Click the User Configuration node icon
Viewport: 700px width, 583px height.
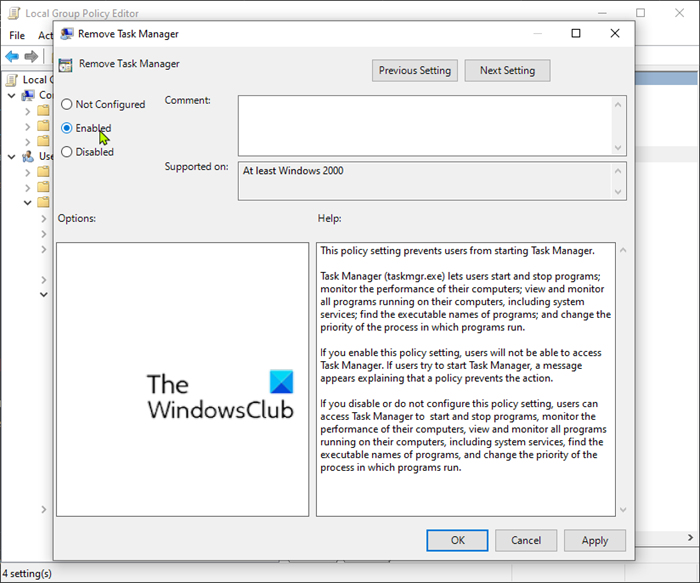28,156
